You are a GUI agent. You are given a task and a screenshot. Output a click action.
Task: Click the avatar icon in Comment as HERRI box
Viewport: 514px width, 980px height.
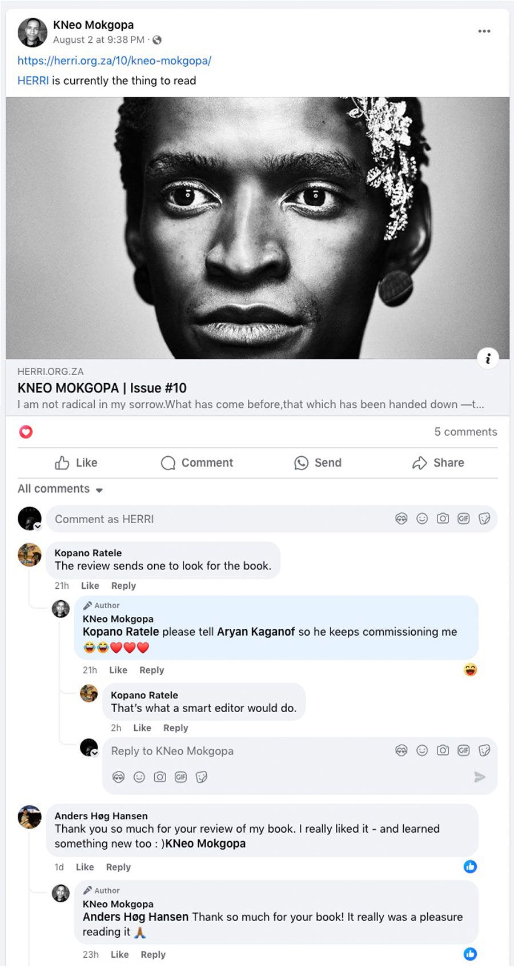401,519
